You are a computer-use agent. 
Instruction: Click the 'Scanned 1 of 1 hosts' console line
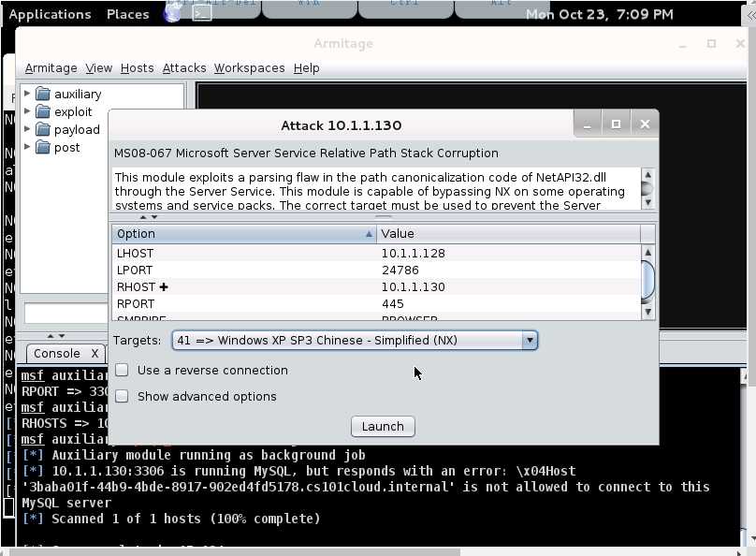[171, 519]
